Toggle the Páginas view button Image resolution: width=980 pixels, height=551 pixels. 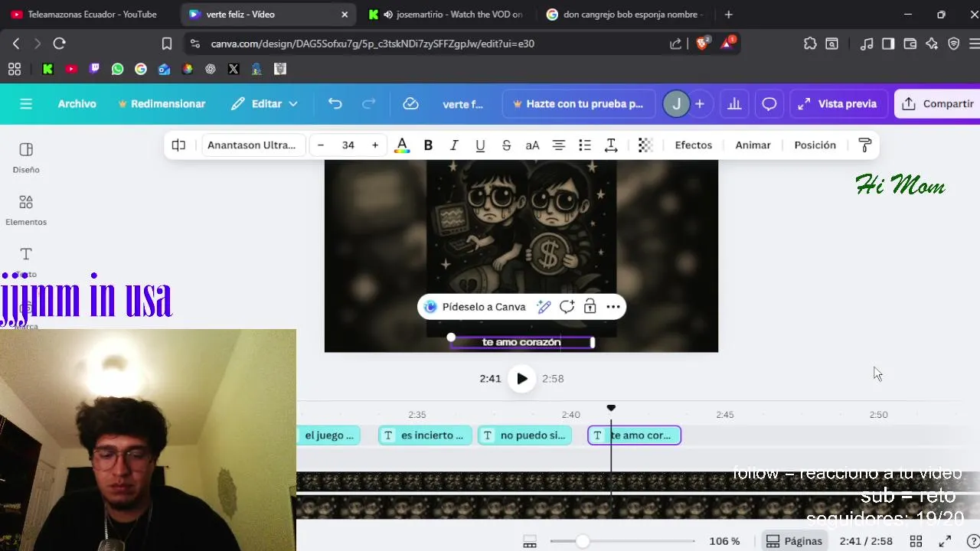[794, 541]
